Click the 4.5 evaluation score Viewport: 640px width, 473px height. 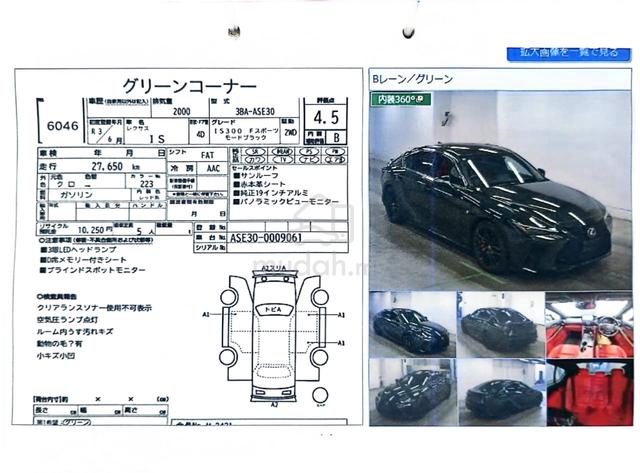(326, 118)
